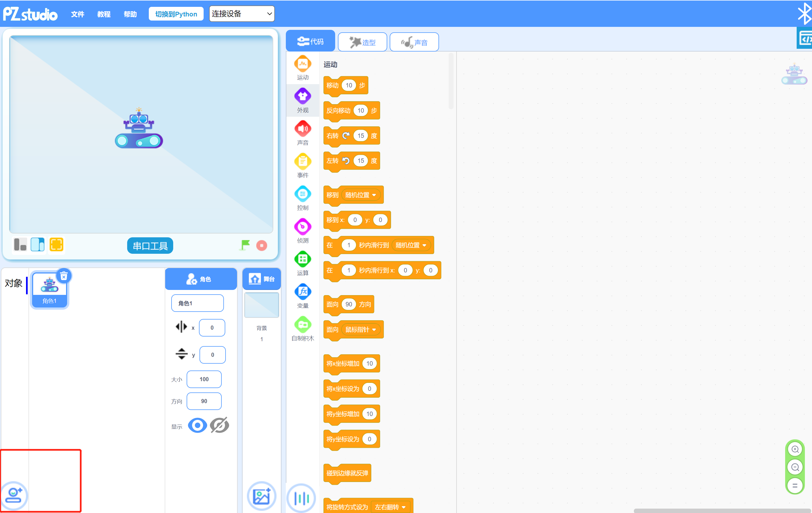The width and height of the screenshot is (812, 513).
Task: Click the 90 value in 面向 方向 block
Action: click(349, 304)
